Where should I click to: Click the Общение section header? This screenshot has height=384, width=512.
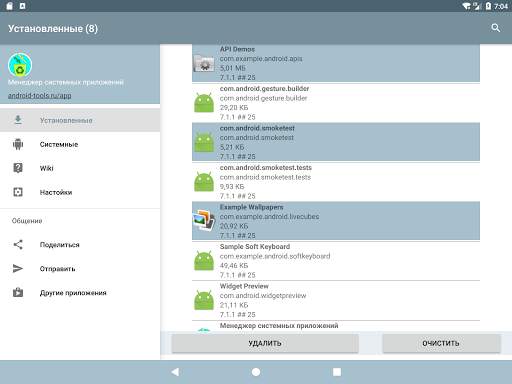point(27,221)
